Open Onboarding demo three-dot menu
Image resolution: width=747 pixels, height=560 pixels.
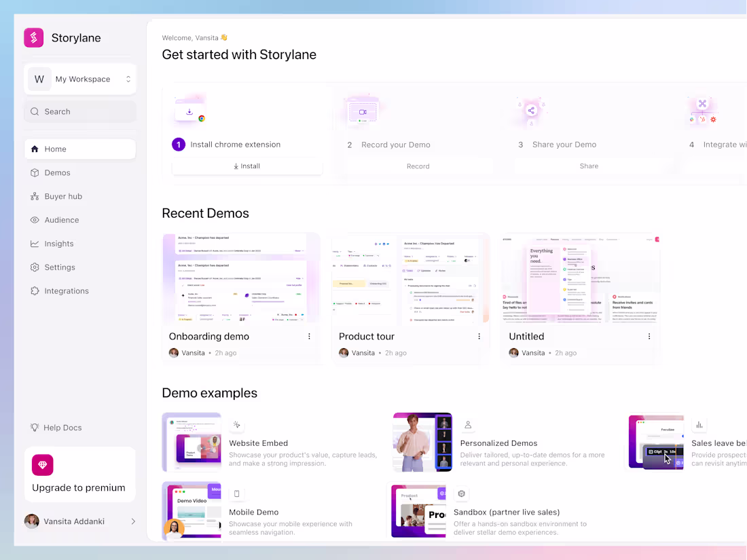309,337
